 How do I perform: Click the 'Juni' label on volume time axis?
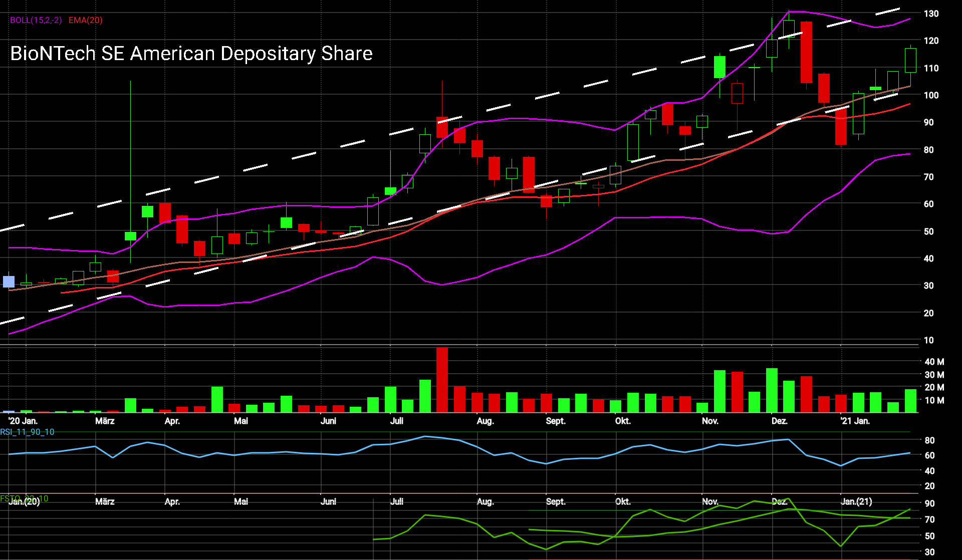(x=328, y=421)
